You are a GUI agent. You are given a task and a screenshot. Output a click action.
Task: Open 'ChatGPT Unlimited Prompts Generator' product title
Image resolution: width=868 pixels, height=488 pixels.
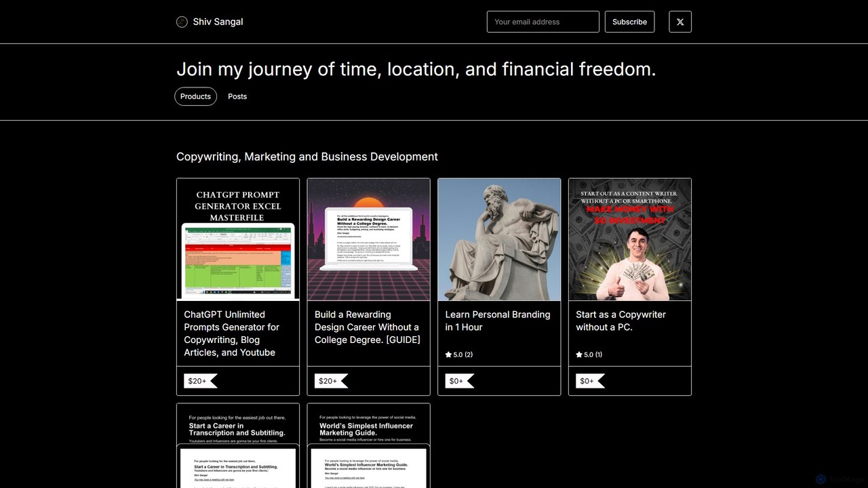click(232, 333)
